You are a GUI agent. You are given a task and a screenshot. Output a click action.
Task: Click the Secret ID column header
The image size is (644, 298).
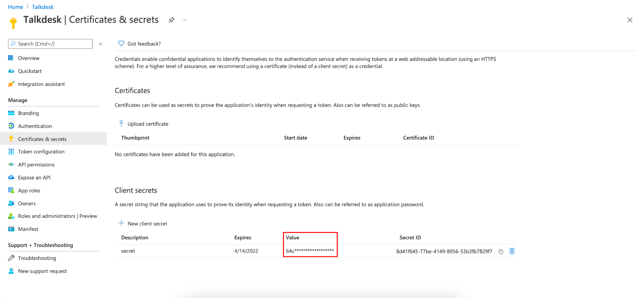pos(410,238)
